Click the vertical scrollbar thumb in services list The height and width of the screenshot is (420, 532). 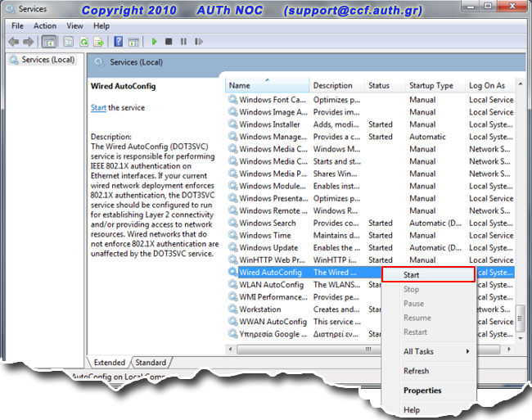(x=521, y=318)
